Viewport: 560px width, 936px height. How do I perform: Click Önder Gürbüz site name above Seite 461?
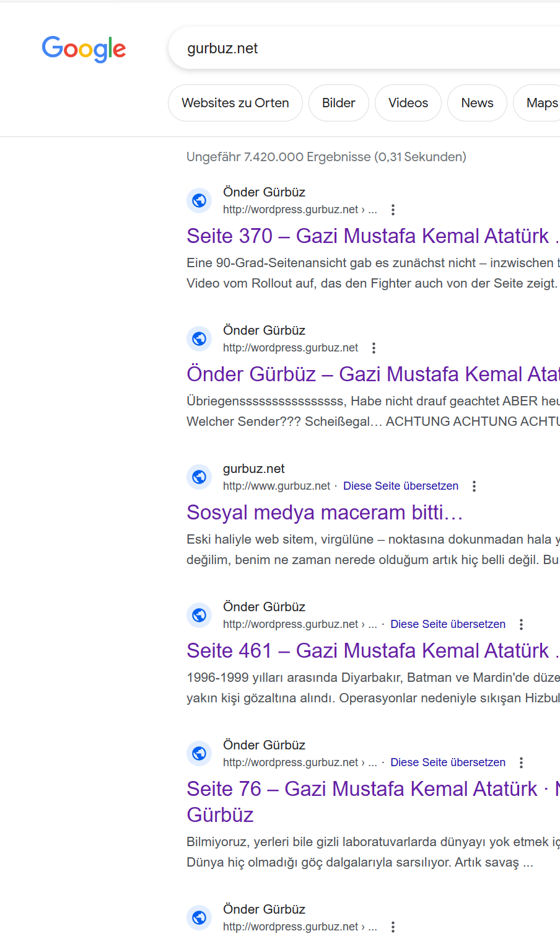click(265, 607)
